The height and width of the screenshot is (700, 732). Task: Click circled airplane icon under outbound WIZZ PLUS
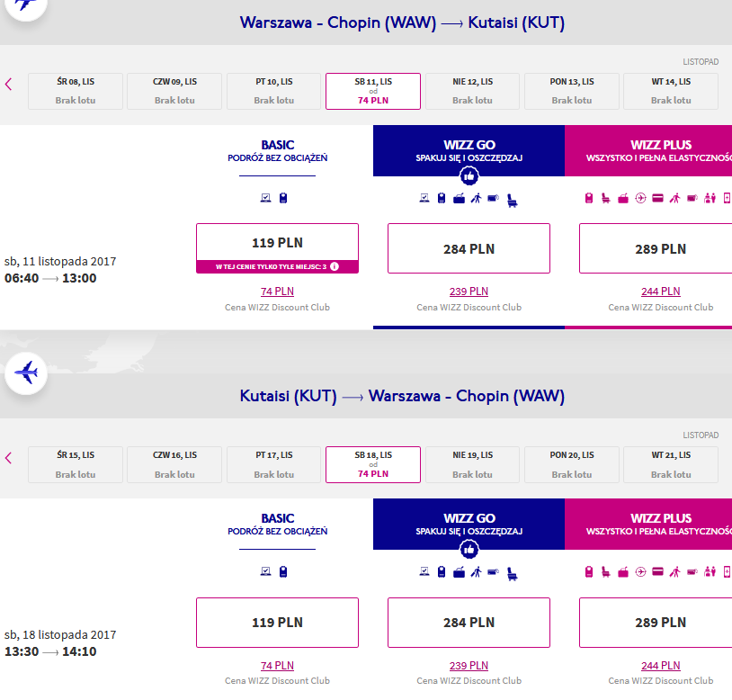click(640, 198)
